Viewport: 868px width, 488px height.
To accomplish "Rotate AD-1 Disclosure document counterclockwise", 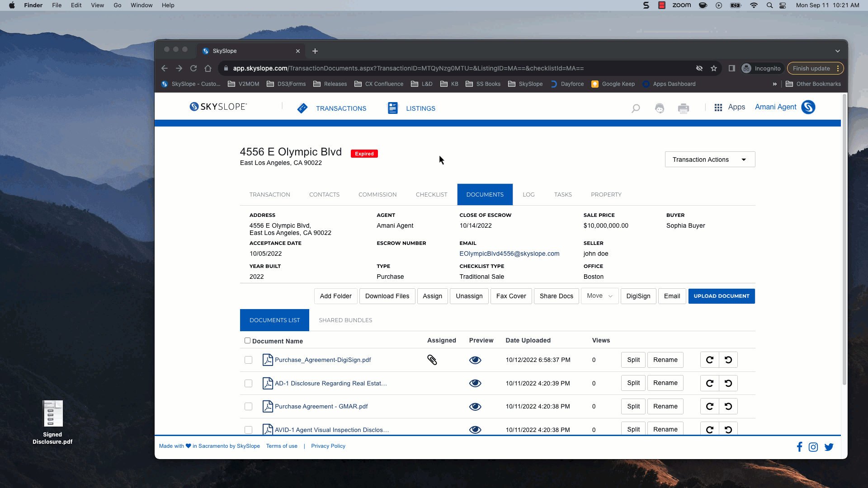I will [x=728, y=383].
